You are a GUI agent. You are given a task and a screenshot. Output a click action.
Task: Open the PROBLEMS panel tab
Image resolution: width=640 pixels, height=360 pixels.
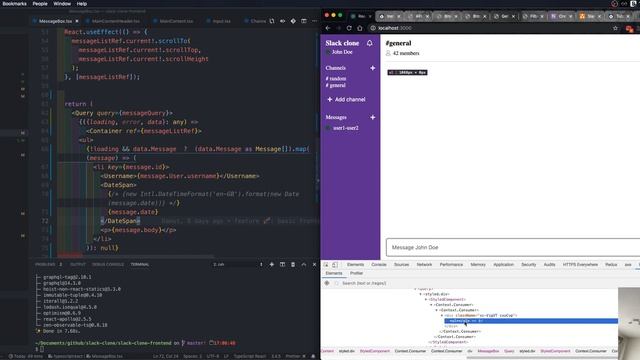45,264
